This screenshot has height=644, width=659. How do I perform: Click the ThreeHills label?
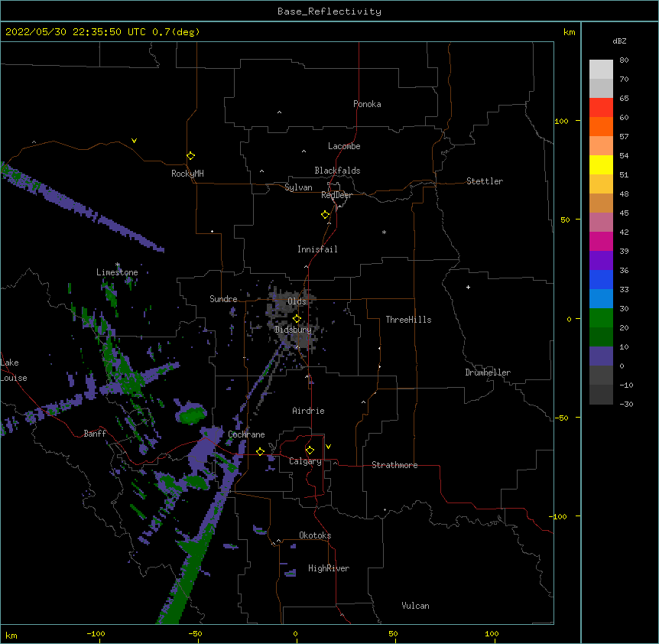tap(408, 320)
